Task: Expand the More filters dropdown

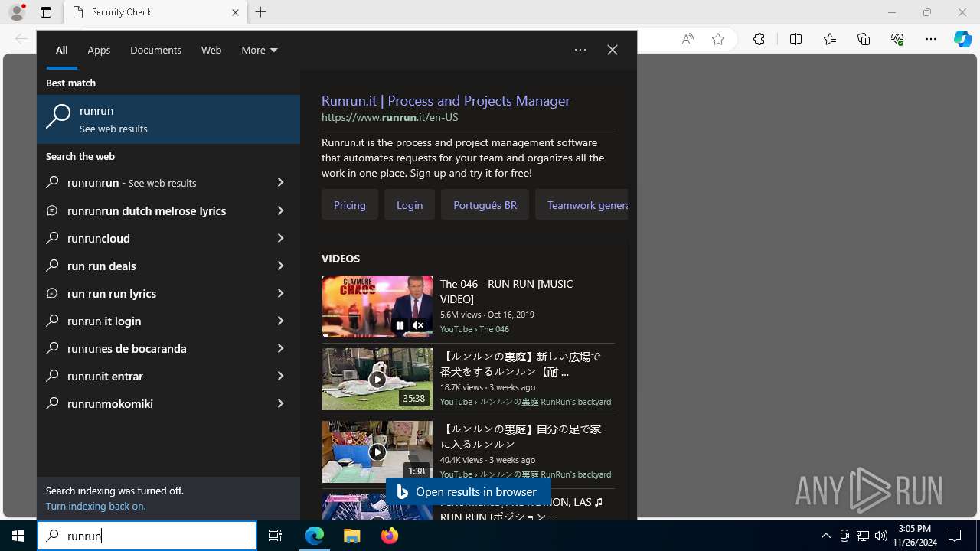Action: click(x=259, y=50)
